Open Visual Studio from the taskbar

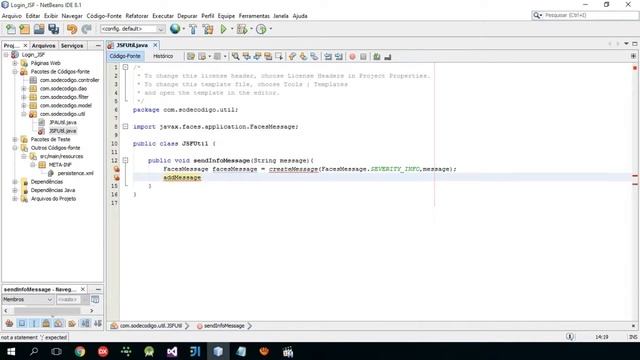(172, 351)
